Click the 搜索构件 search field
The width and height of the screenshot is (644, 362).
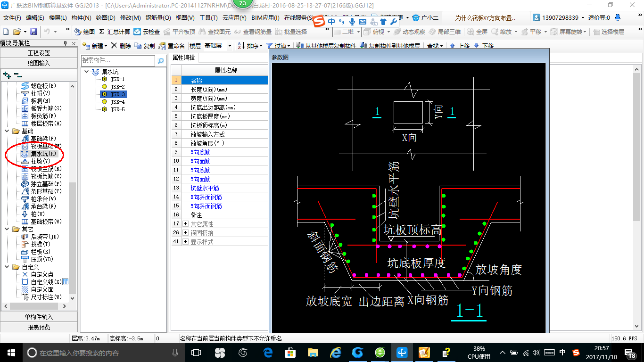click(x=118, y=60)
